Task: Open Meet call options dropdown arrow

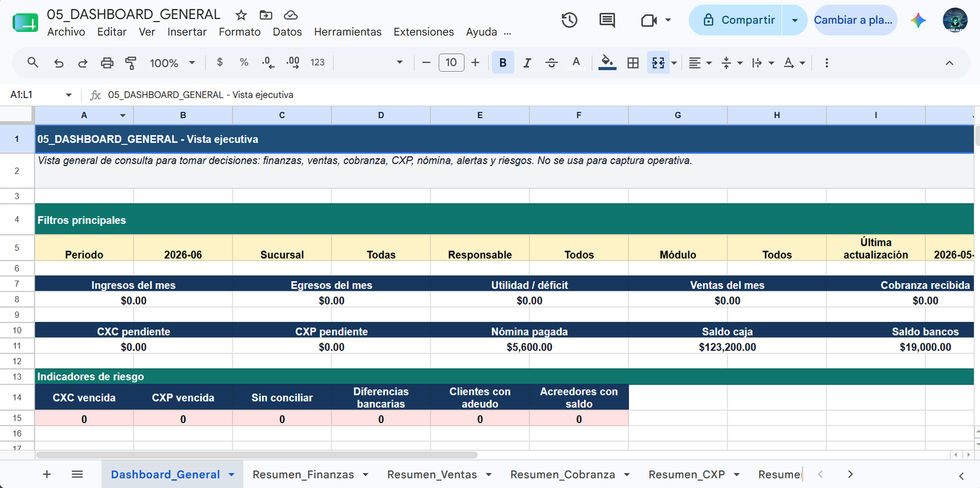Action: (668, 20)
